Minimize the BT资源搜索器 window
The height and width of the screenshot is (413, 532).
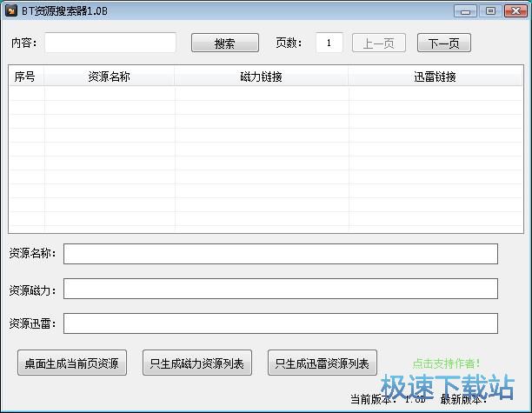(465, 10)
